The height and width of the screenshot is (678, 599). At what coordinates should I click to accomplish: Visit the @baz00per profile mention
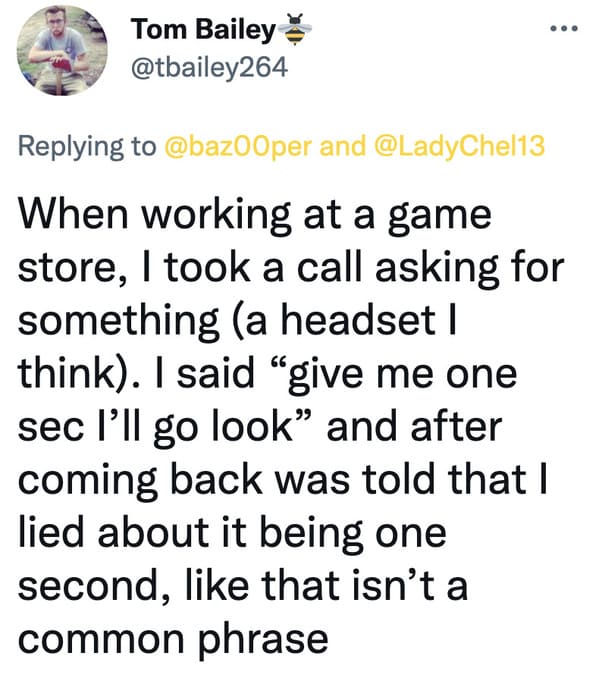tap(238, 146)
